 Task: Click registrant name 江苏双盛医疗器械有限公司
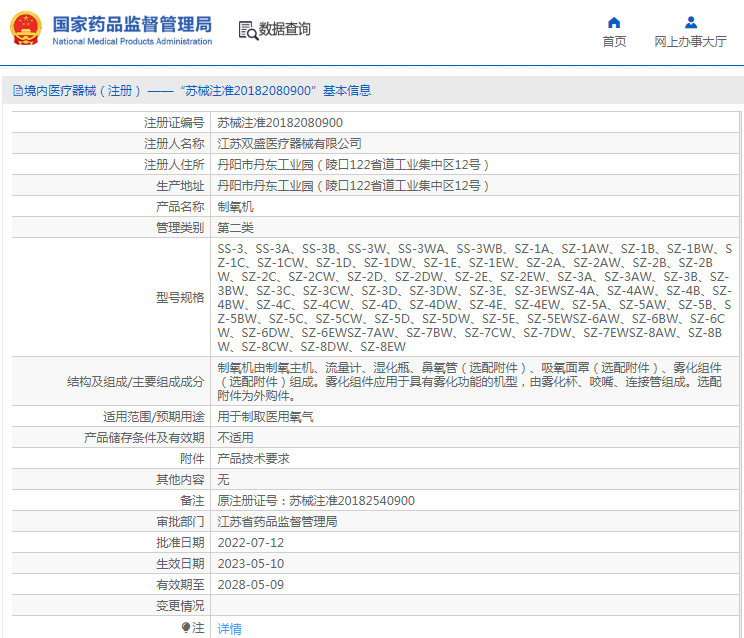coord(290,144)
